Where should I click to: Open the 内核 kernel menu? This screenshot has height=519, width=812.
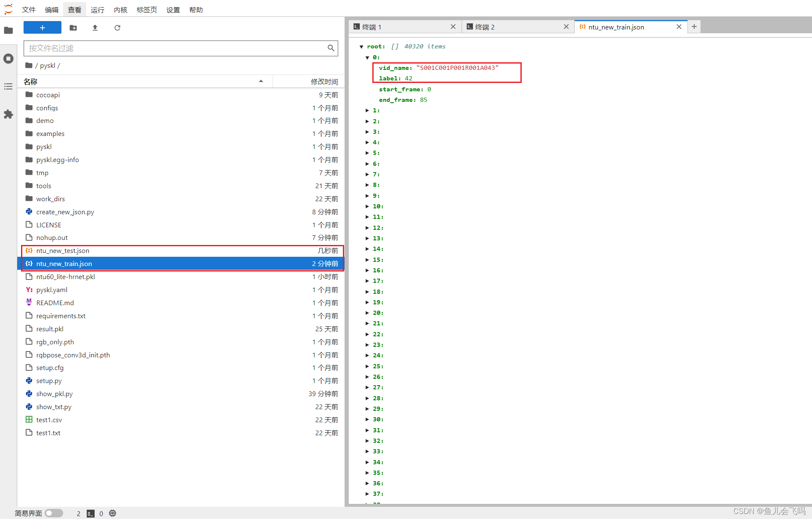click(x=120, y=10)
